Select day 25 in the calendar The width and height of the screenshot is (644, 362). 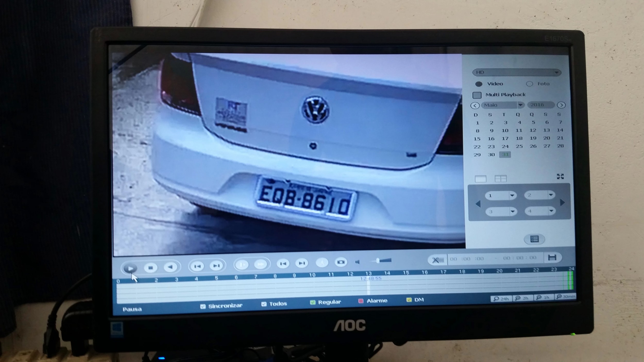tap(519, 146)
